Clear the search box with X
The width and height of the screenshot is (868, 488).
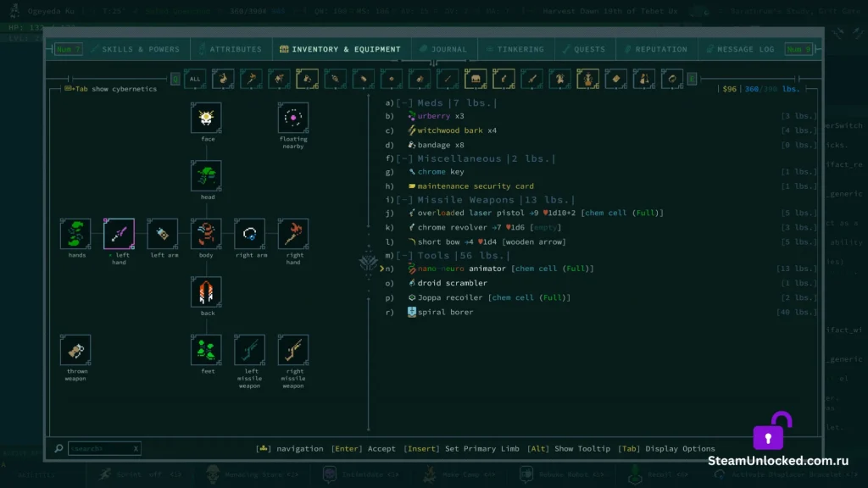pos(136,449)
